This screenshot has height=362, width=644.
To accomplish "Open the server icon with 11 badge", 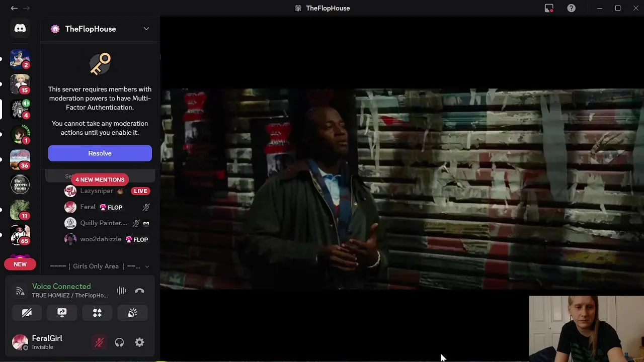I will (x=20, y=210).
